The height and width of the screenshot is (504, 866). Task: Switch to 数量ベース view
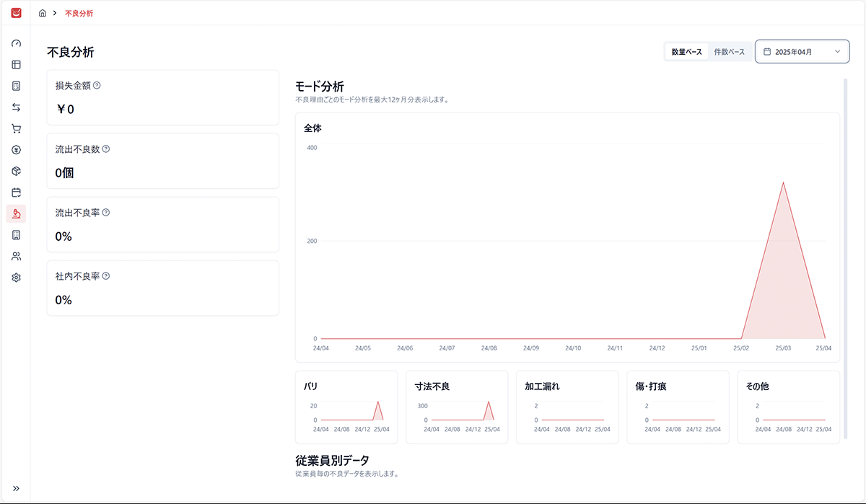tap(686, 52)
